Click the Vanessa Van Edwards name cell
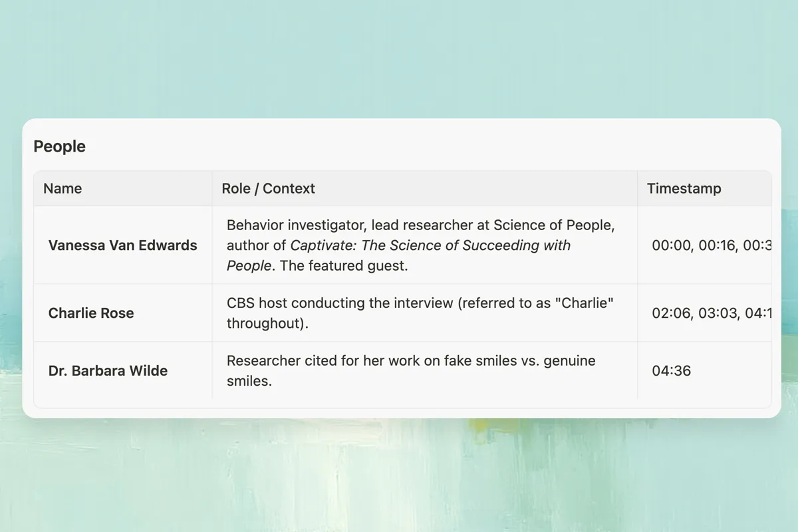798x532 pixels. click(x=122, y=245)
